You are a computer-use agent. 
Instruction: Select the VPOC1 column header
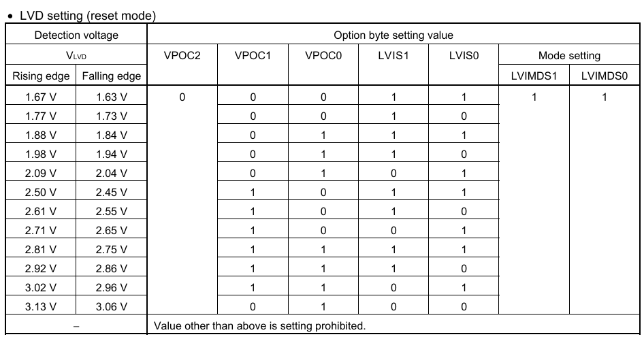(x=253, y=55)
